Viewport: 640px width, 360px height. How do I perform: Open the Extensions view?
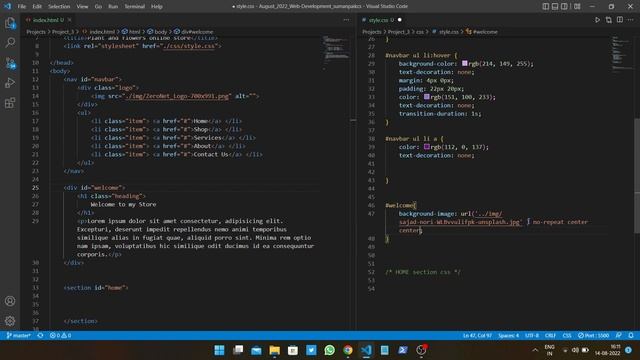point(10,103)
